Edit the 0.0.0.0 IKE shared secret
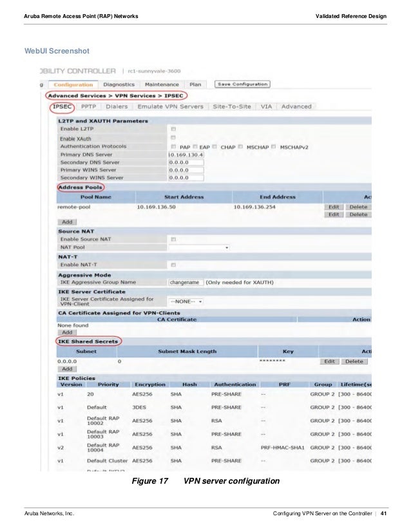 click(x=330, y=362)
